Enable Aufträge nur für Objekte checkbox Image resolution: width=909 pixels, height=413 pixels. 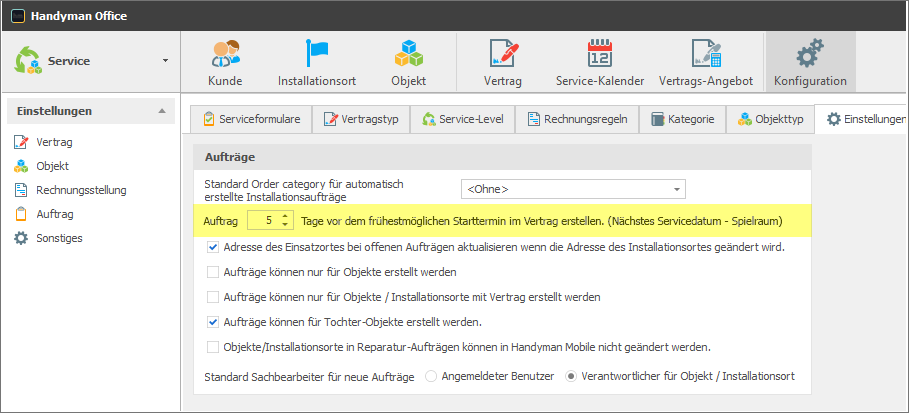pyautogui.click(x=213, y=271)
